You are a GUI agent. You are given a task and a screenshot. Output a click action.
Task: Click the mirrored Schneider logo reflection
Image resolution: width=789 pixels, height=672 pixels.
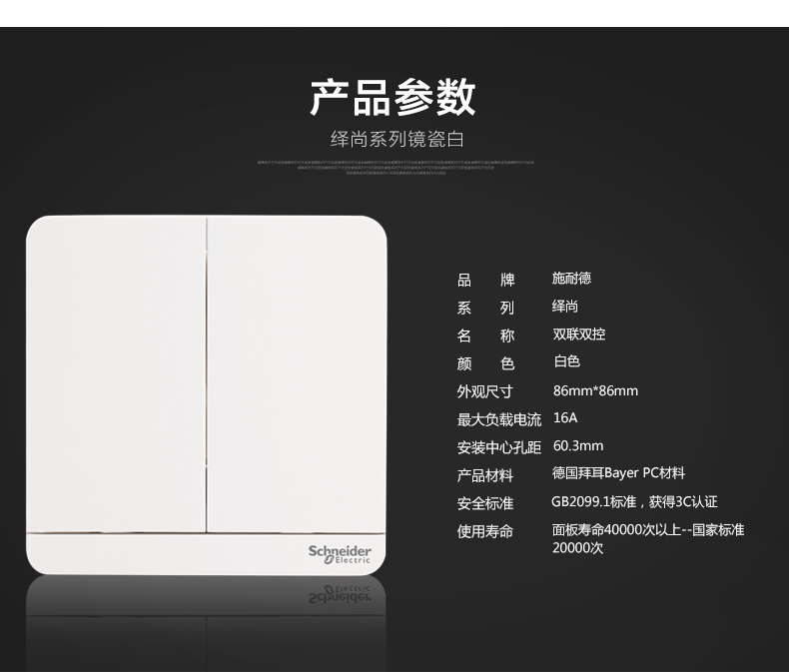click(340, 595)
